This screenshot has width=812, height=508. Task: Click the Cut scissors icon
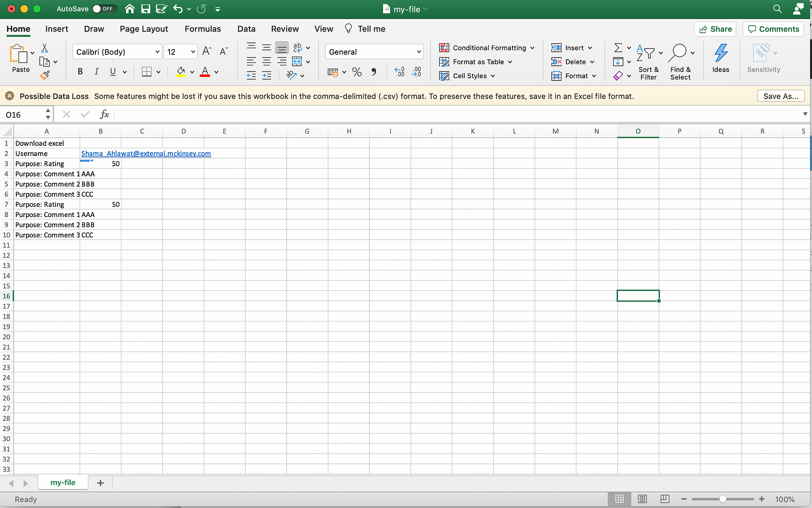pyautogui.click(x=45, y=48)
